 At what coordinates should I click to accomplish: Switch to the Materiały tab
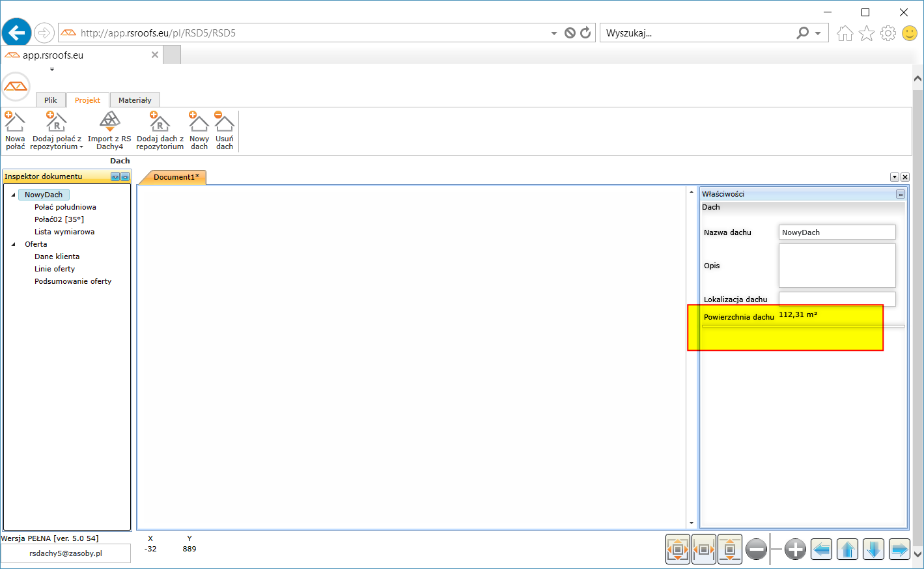(x=135, y=100)
